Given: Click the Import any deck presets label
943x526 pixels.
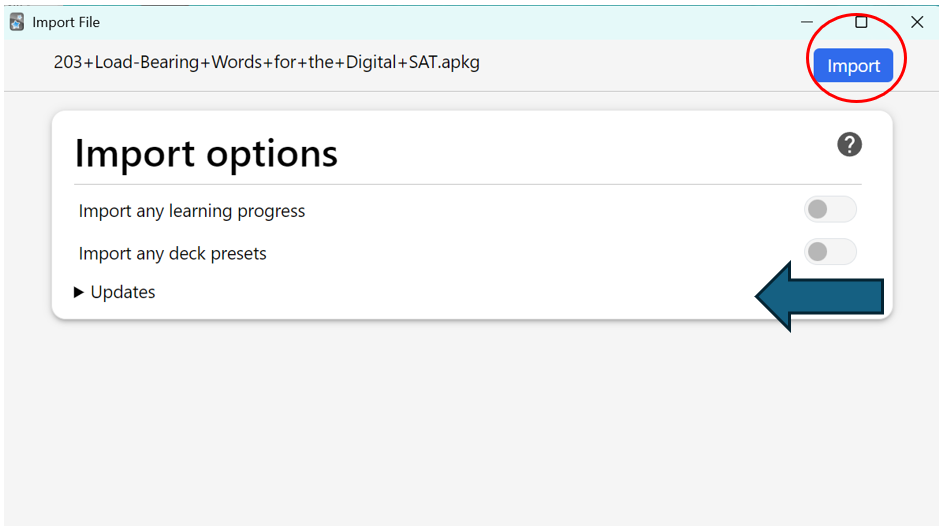Looking at the screenshot, I should pyautogui.click(x=173, y=254).
